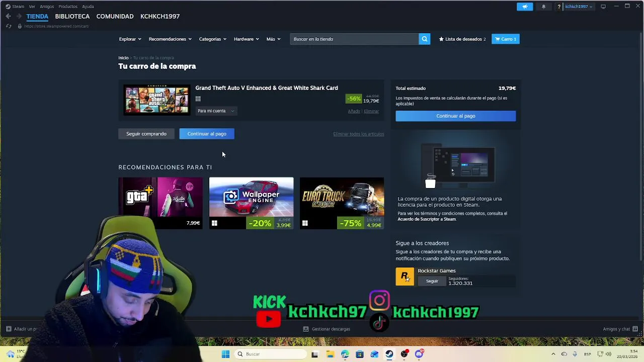This screenshot has width=644, height=362.
Task: Click the Añadir link for GTA V
Action: click(354, 111)
